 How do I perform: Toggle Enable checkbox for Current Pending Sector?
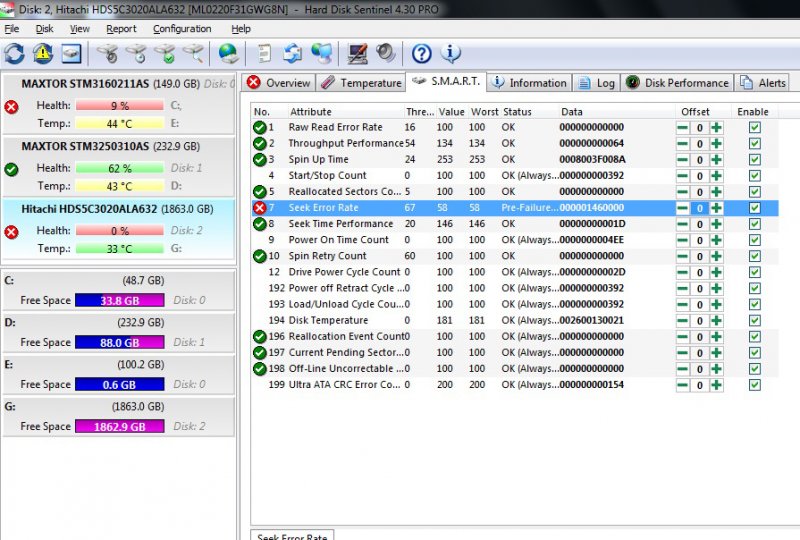(755, 353)
